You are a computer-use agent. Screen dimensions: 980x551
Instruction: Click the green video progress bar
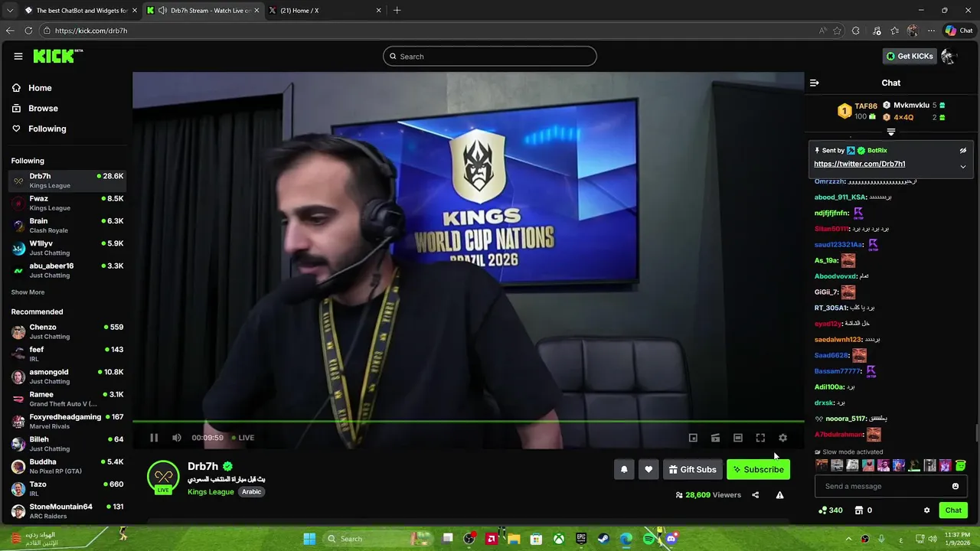(x=468, y=421)
